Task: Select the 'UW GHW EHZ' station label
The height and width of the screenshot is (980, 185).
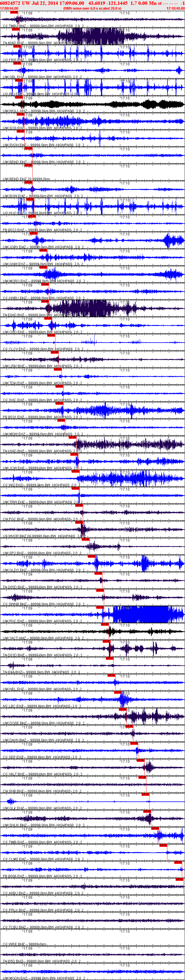Action: 14,264
